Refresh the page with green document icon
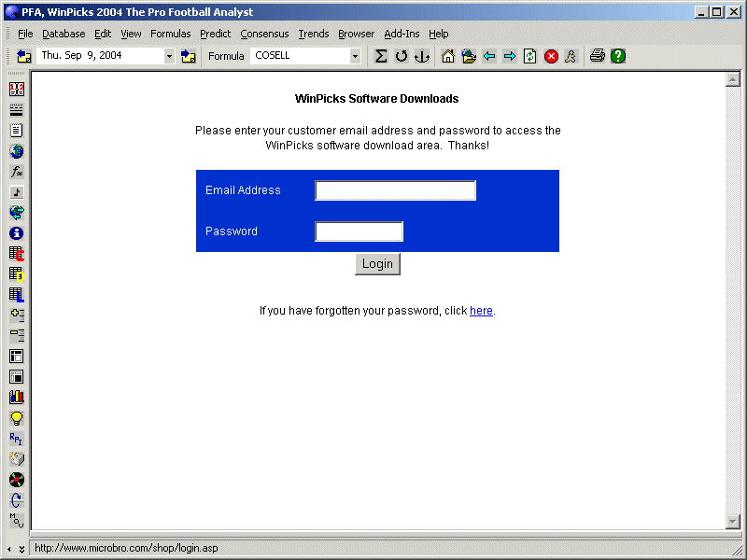Viewport: 747px width, 560px height. [x=529, y=56]
